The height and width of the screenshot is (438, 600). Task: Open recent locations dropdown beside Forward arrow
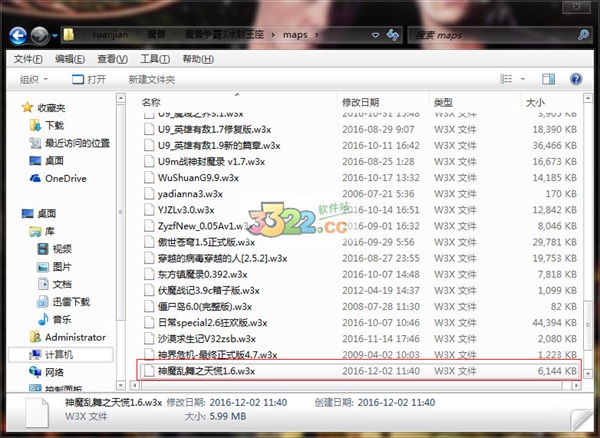[55, 36]
